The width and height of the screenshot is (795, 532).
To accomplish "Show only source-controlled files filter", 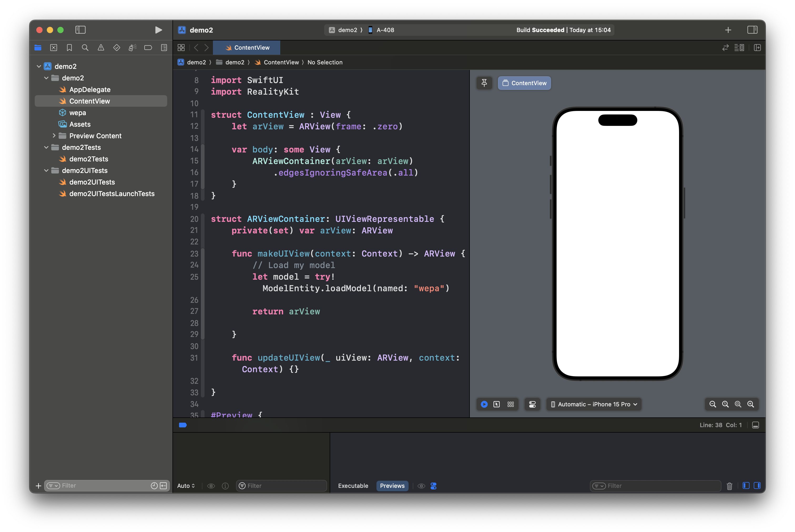I will click(163, 486).
